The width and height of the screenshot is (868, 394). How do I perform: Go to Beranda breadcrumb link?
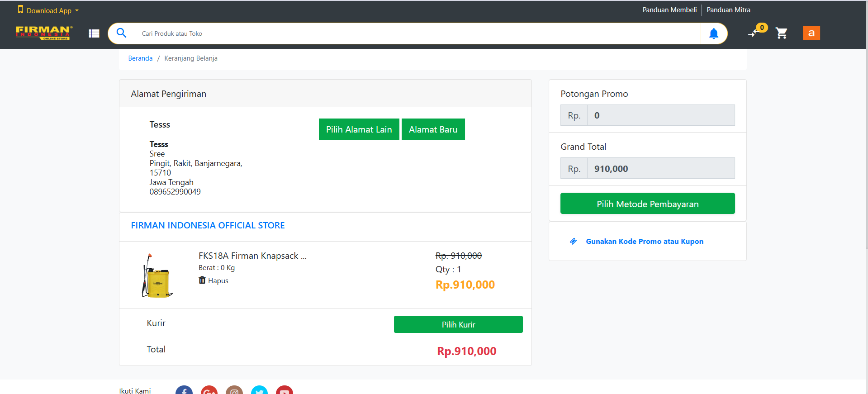[140, 58]
